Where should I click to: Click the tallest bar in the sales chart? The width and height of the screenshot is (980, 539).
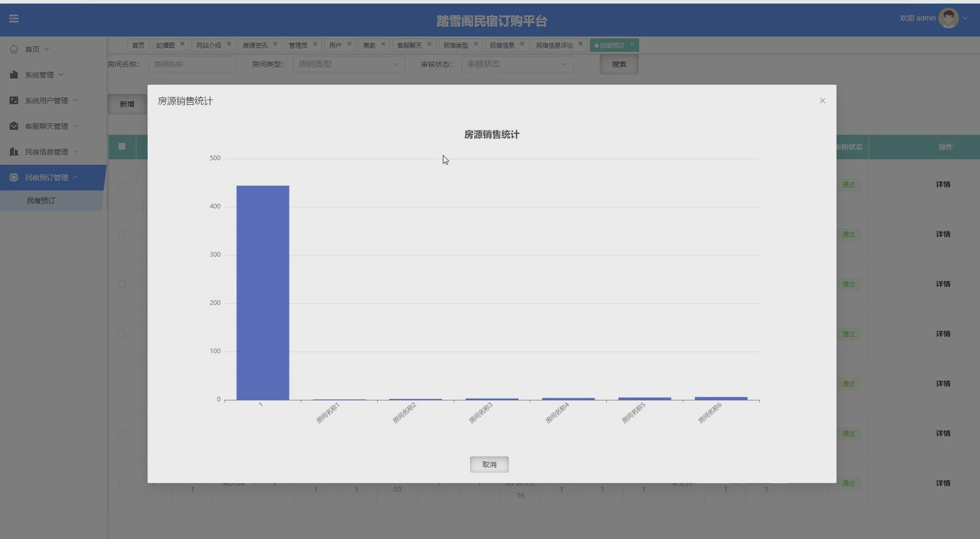(262, 292)
